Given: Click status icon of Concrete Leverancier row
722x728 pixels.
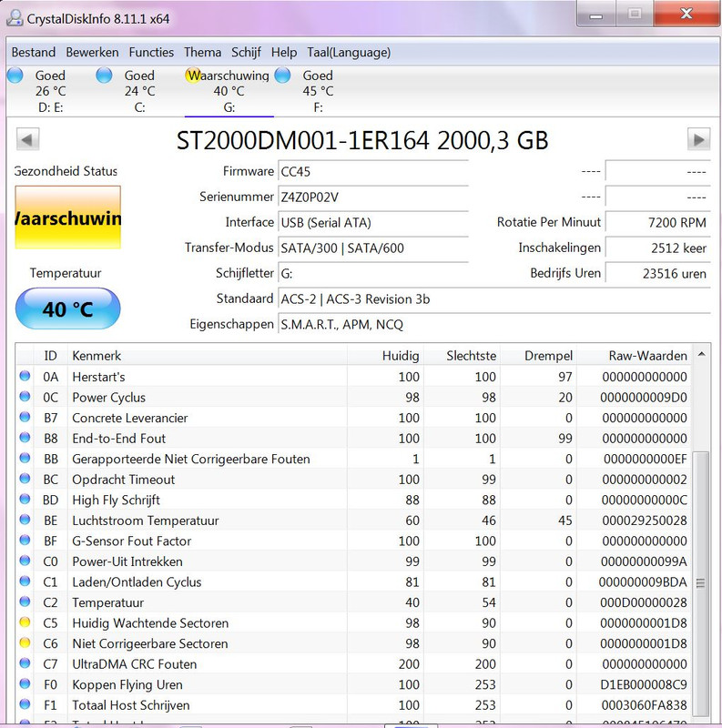Looking at the screenshot, I should point(25,417).
